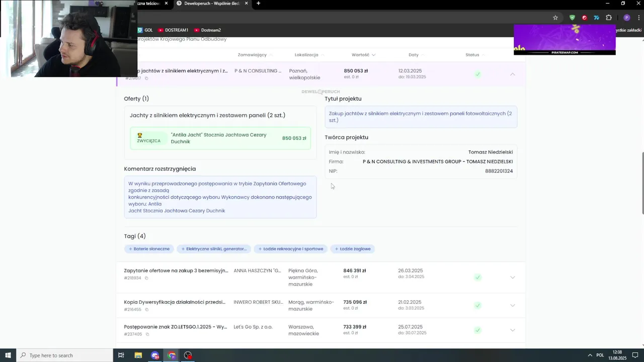Open the red circular extension icon
This screenshot has width=644, height=362.
[584, 18]
